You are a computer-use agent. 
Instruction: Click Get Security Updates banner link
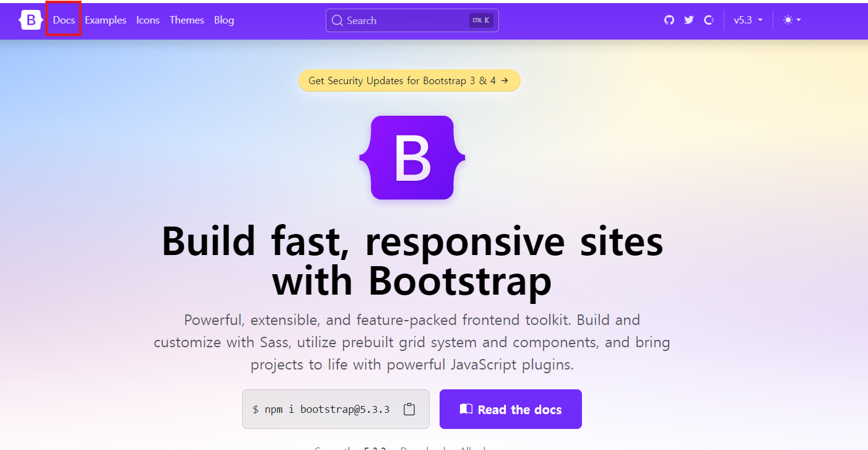pyautogui.click(x=409, y=80)
